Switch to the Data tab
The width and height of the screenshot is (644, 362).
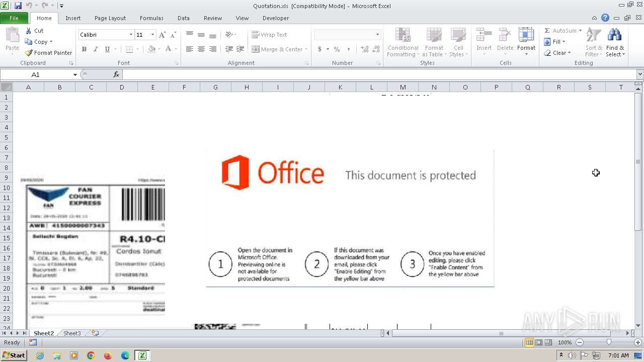click(184, 18)
